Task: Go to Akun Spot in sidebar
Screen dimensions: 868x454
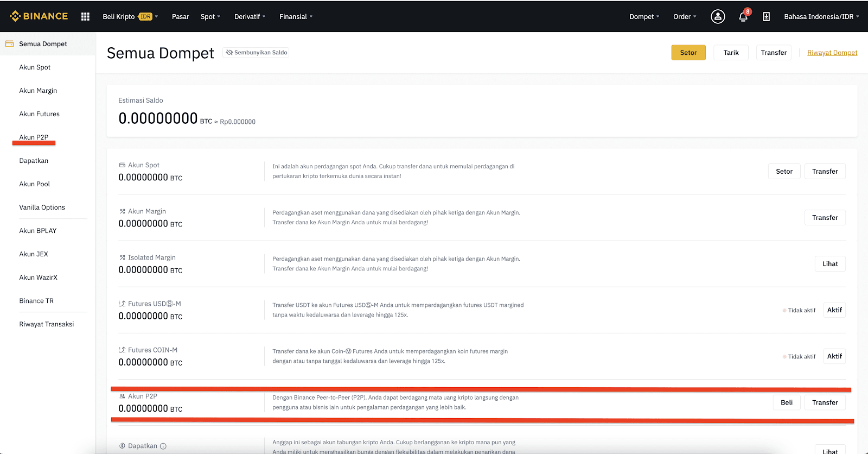Action: pyautogui.click(x=35, y=67)
